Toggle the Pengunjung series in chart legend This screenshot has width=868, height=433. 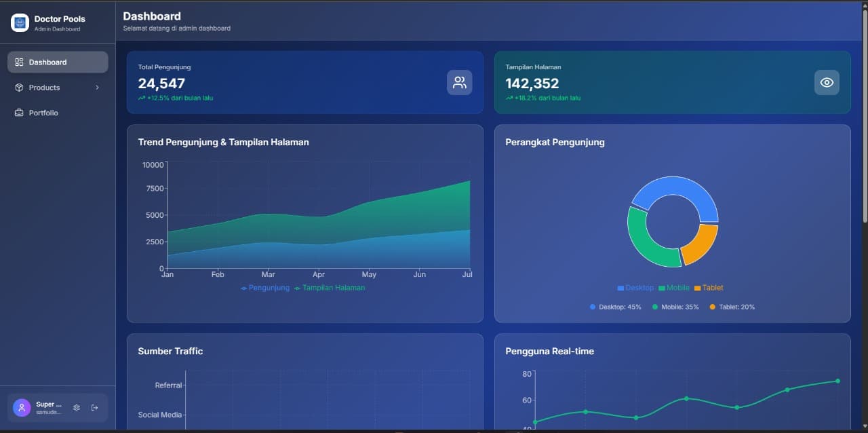click(264, 288)
